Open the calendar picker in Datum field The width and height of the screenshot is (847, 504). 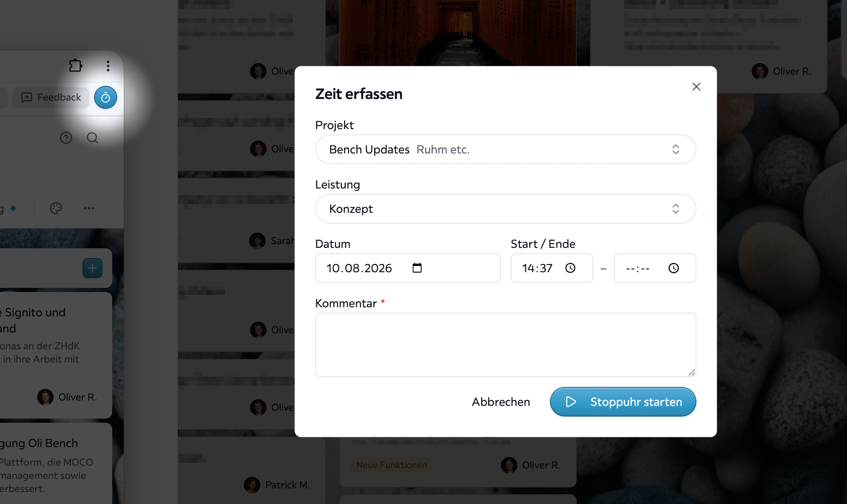tap(417, 268)
